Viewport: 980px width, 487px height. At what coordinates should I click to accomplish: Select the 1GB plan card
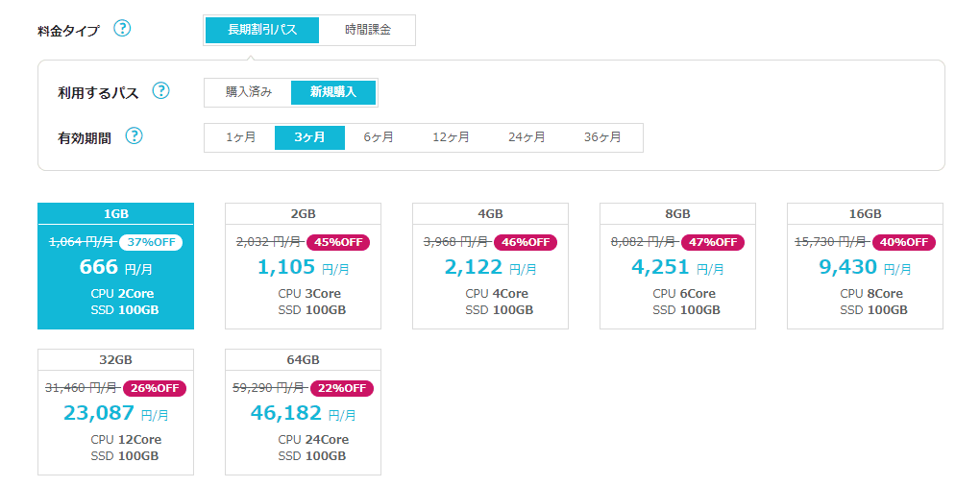coord(115,266)
